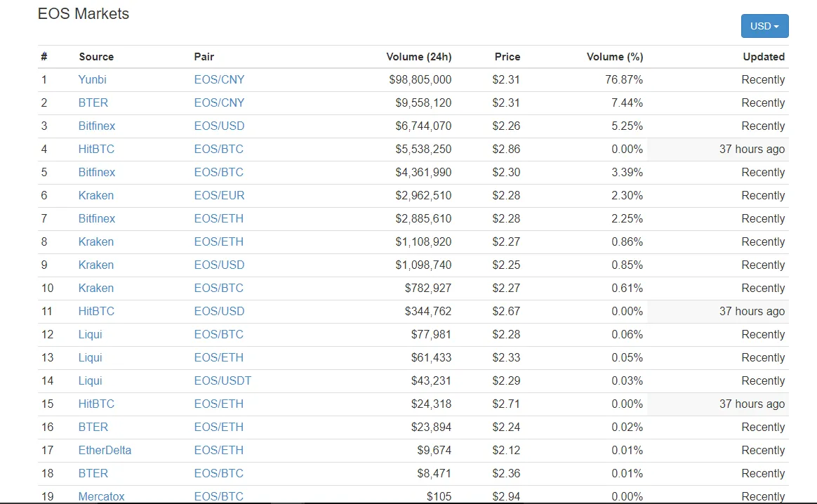Open the EOS/ETH pair in row 15
The width and height of the screenshot is (817, 504).
(x=219, y=404)
